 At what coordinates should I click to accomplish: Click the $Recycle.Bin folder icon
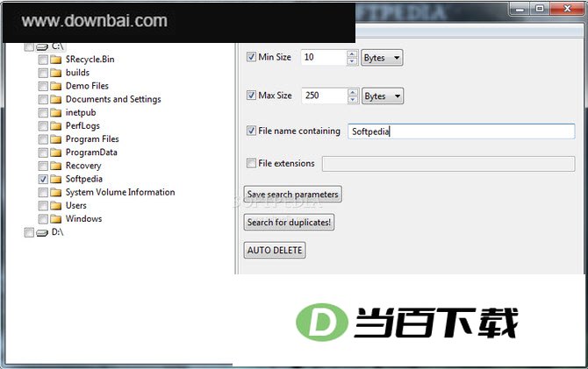point(56,60)
